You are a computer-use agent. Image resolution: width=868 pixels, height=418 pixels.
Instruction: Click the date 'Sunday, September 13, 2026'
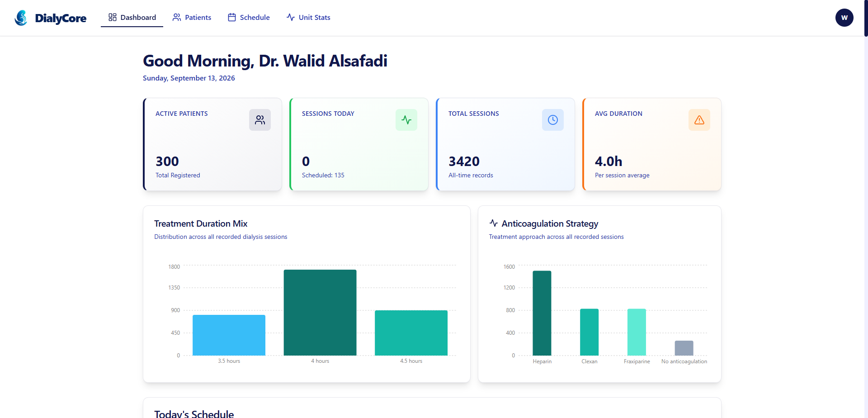tap(189, 78)
